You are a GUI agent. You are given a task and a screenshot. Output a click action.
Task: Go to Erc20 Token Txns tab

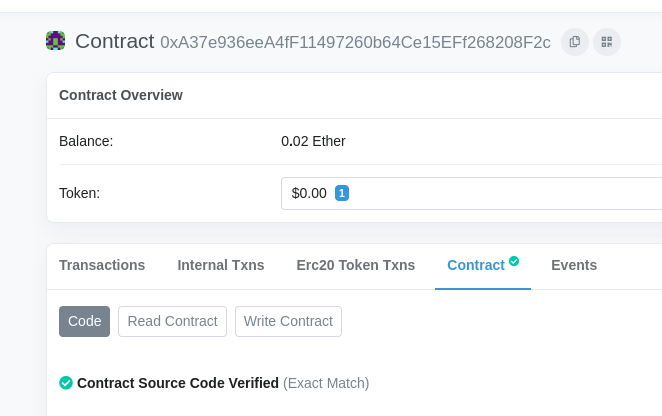point(355,265)
